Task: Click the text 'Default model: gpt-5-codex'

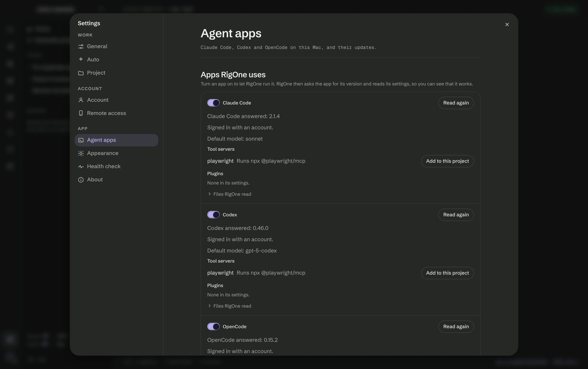Action: tap(242, 251)
